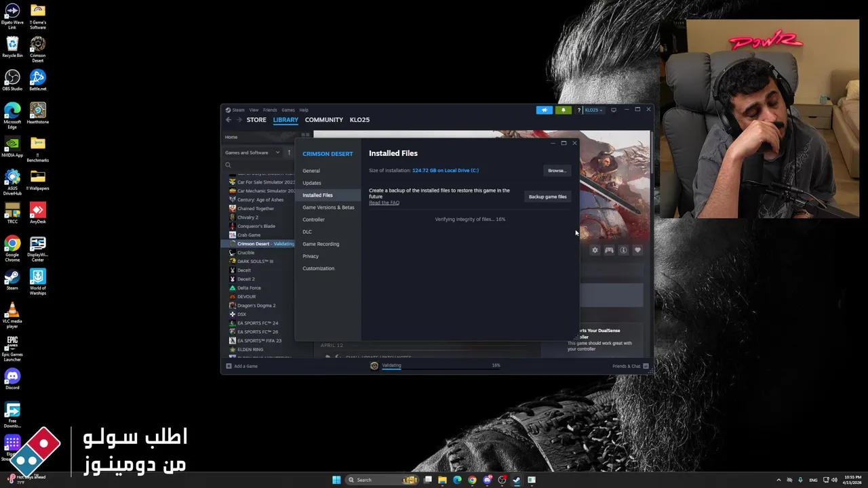Open the Controller properties section
Viewport: 868px width, 488px height.
click(x=313, y=220)
